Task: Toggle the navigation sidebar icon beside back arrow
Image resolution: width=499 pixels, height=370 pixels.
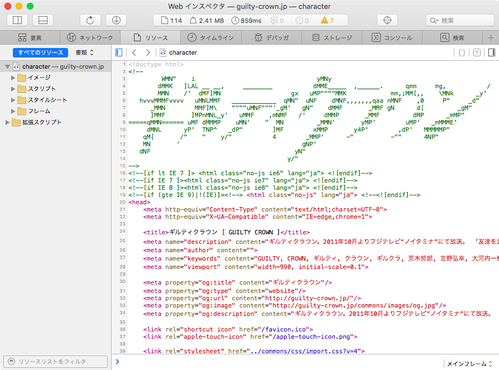Action: click(x=119, y=52)
